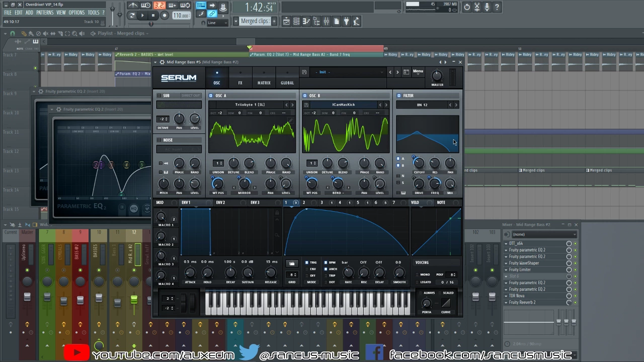Go to next preset in Serum

click(397, 72)
